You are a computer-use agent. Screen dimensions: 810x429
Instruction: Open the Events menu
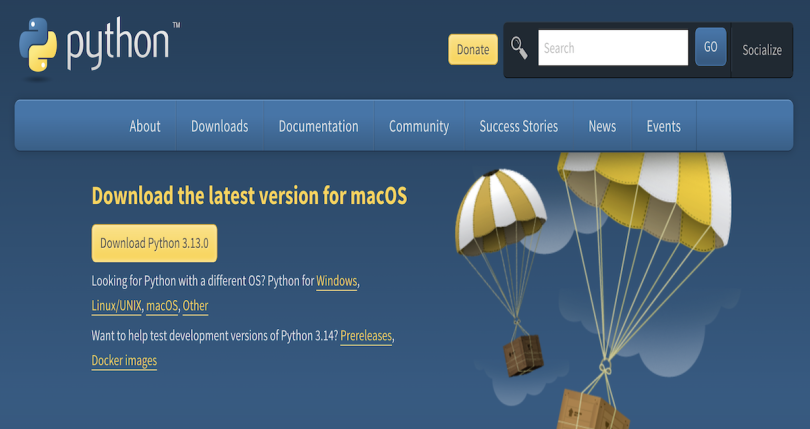[663, 126]
